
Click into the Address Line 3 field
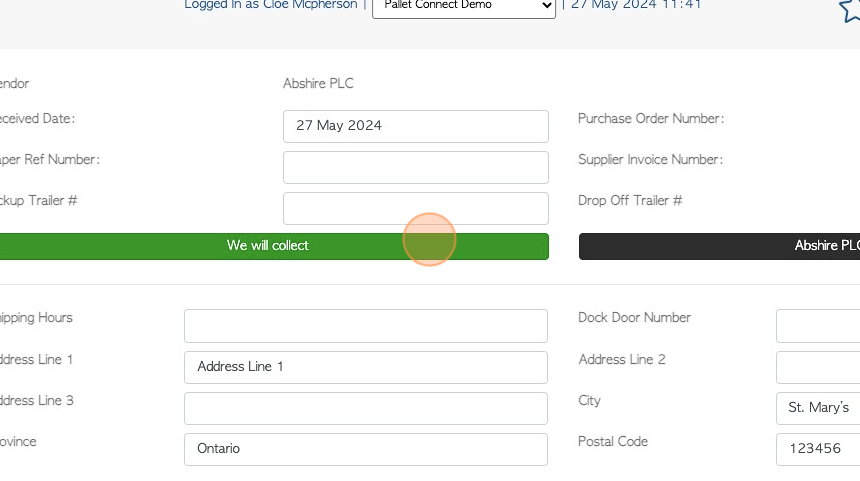(366, 408)
